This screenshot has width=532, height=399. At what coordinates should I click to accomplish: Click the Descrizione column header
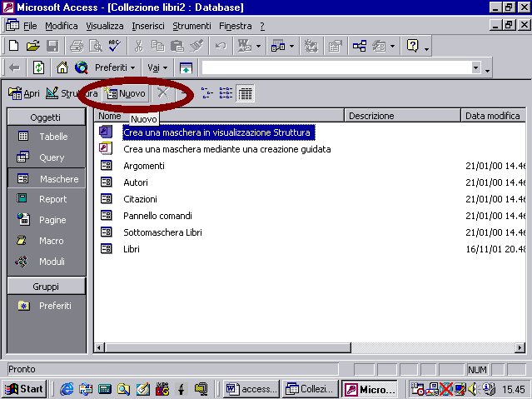click(402, 116)
